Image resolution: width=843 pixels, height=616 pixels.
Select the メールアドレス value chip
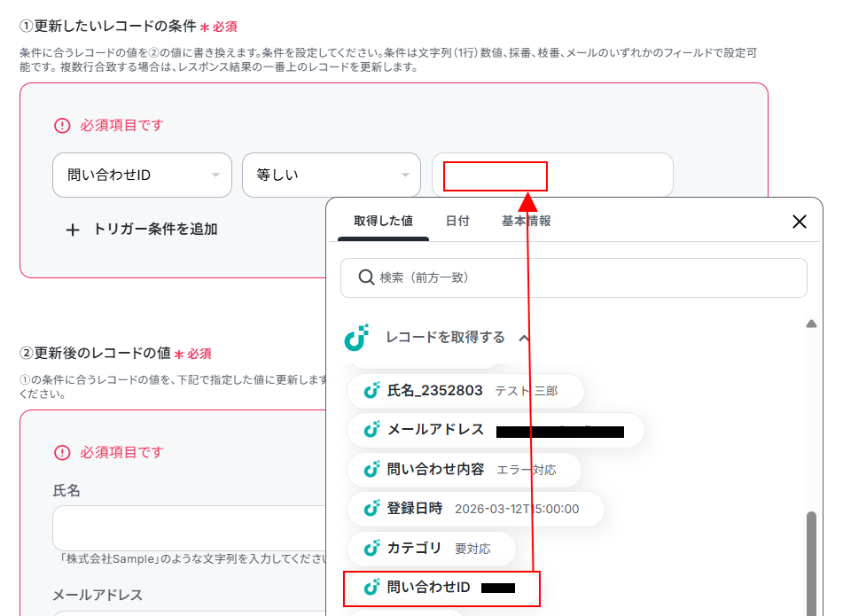click(496, 430)
